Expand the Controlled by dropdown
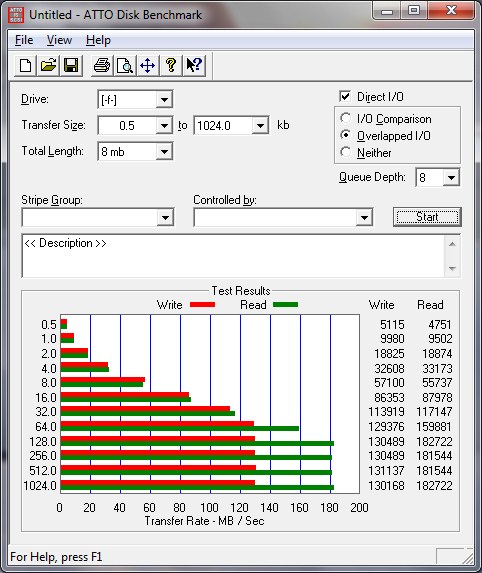 [364, 218]
